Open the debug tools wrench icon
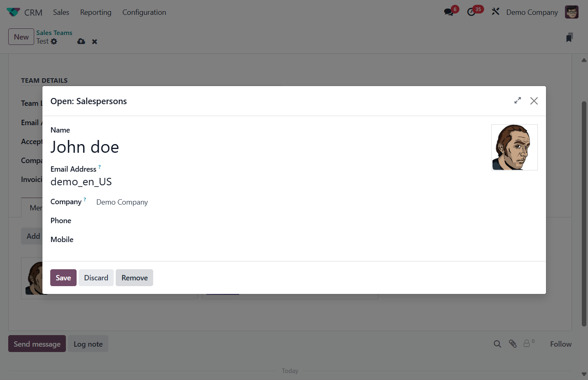 pos(495,12)
